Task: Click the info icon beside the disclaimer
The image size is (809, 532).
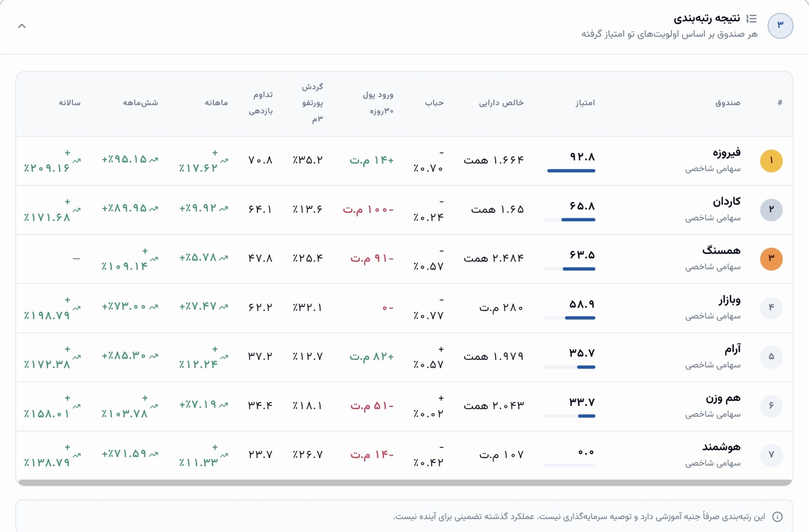Action: [x=777, y=517]
